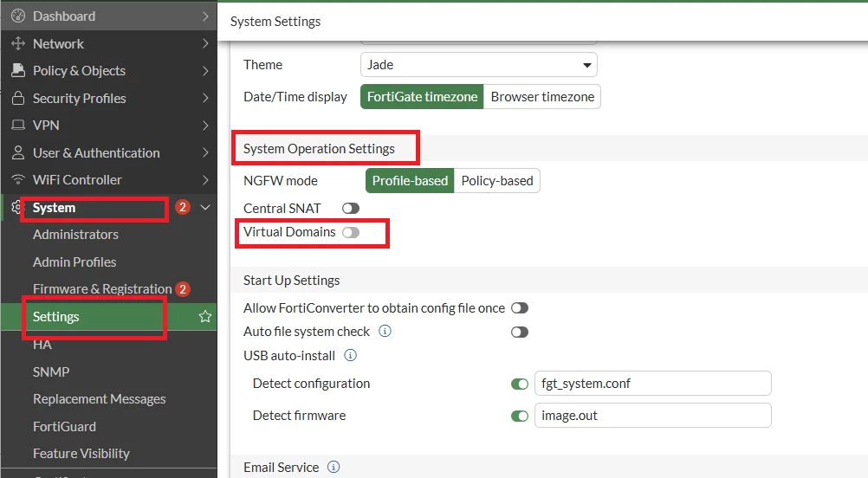The width and height of the screenshot is (868, 478).
Task: Click the System Operation Settings heading
Action: 319,149
